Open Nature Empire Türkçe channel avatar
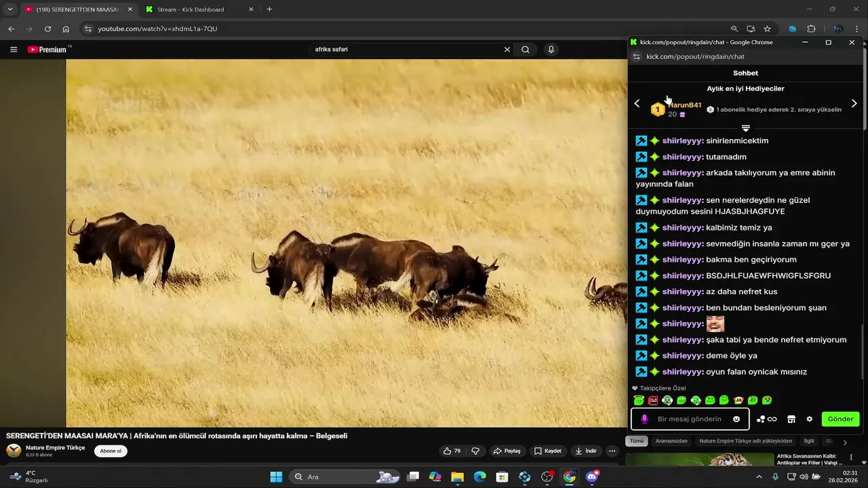Image resolution: width=868 pixels, height=488 pixels. pyautogui.click(x=14, y=451)
